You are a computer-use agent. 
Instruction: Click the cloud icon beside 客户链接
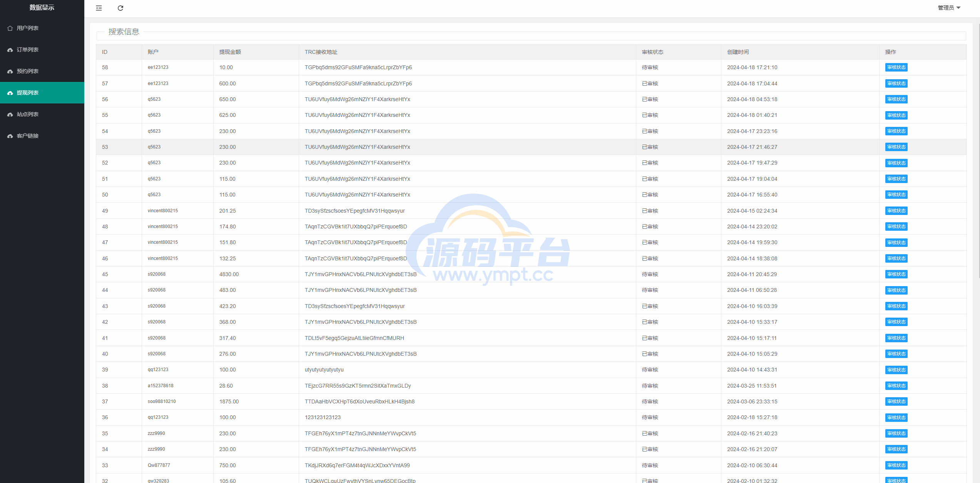point(10,136)
